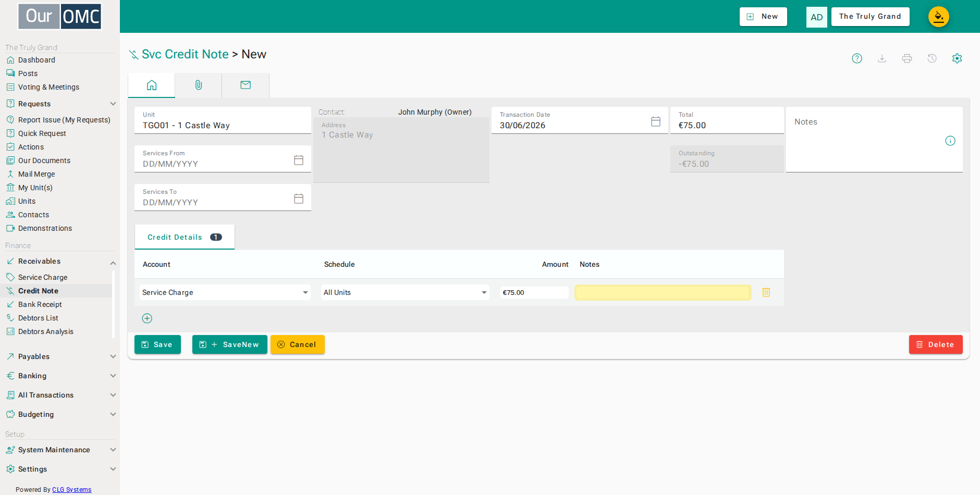Open the Services To calendar picker
This screenshot has width=980, height=495.
[x=299, y=199]
